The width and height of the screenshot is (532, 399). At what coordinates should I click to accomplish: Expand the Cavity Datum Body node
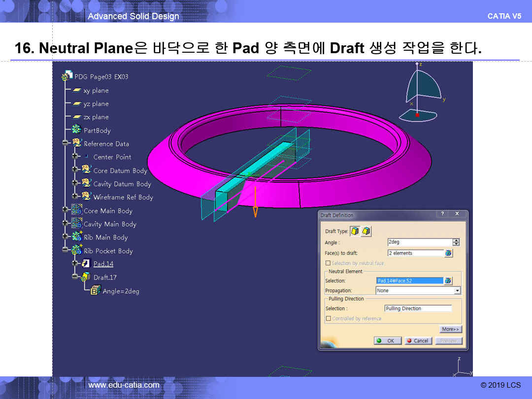(75, 183)
